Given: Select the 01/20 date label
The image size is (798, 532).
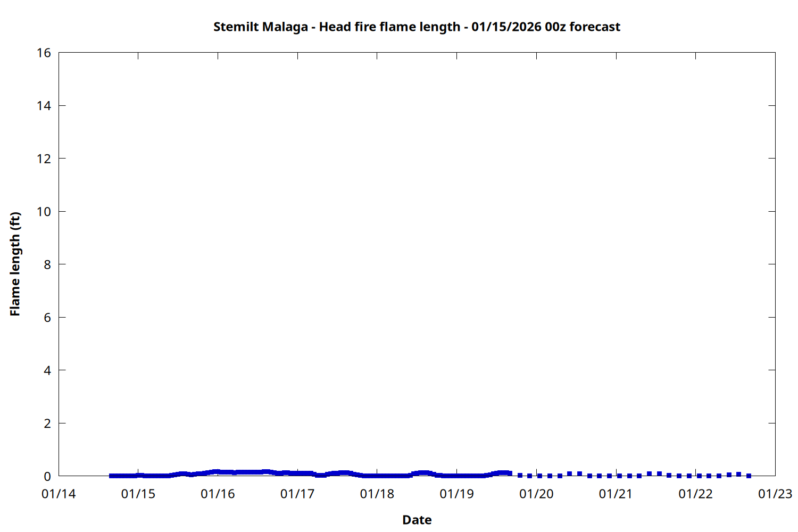Looking at the screenshot, I should click(x=536, y=494).
